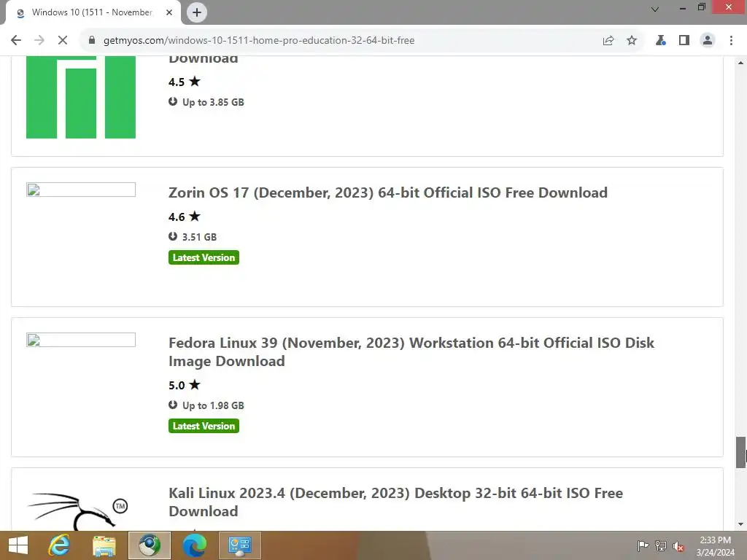Open the Windows Start menu
Screen dimensions: 747x560
coord(18,545)
